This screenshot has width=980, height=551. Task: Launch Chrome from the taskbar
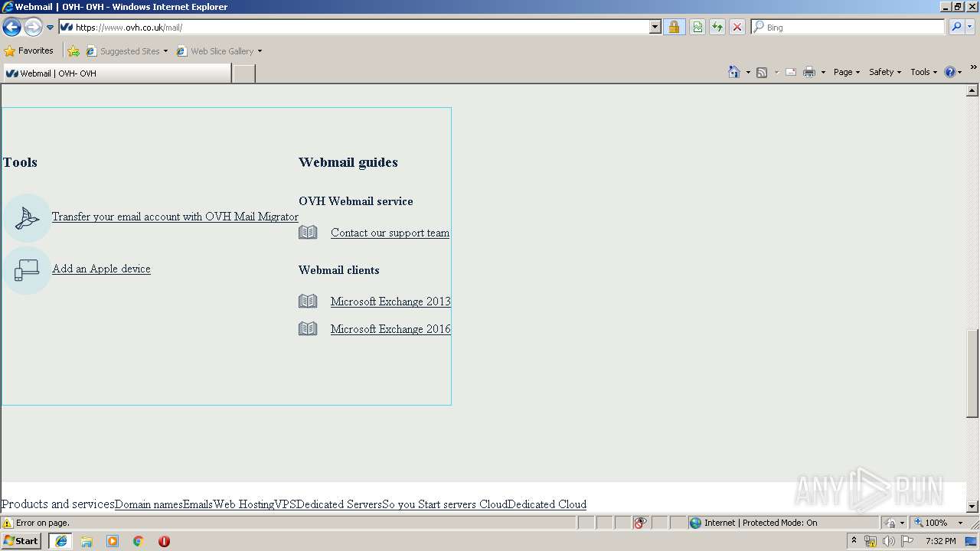click(x=139, y=541)
